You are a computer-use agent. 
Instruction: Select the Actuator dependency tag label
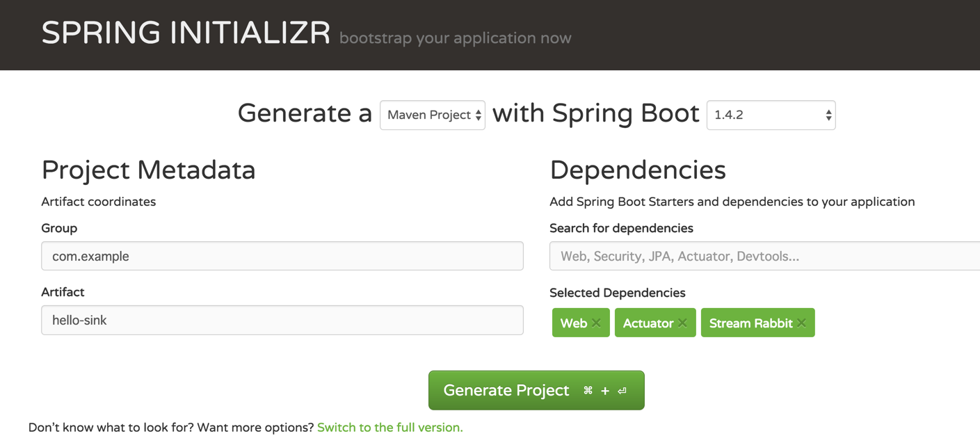(x=648, y=323)
